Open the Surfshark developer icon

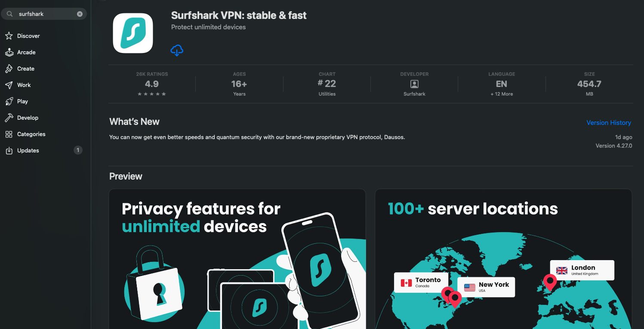(414, 84)
